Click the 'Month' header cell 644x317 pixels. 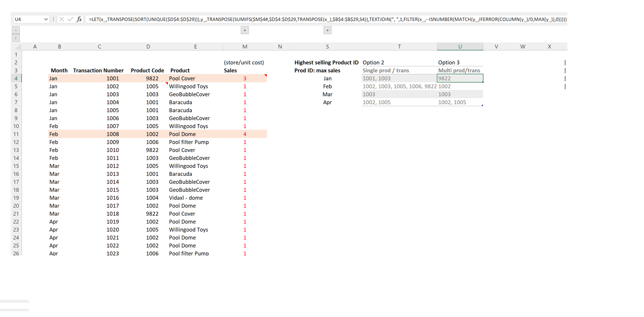[x=59, y=70]
